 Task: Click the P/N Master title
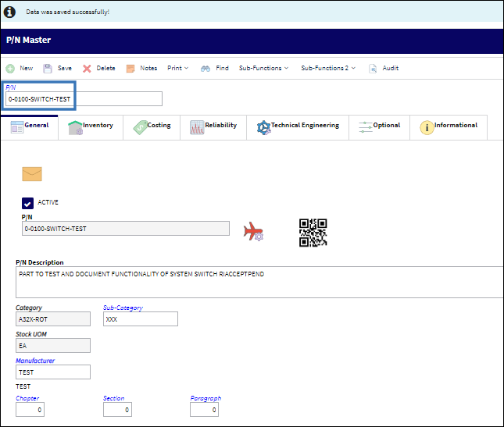[29, 40]
